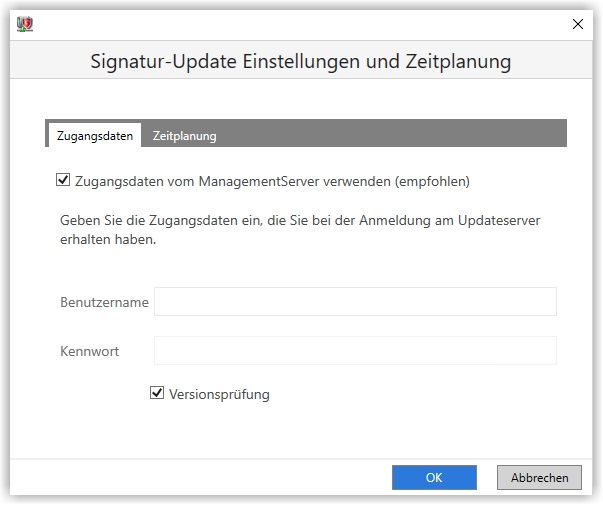Viewport: 603px width, 505px height.
Task: Click the empty footer area left of OK
Action: [x=200, y=477]
